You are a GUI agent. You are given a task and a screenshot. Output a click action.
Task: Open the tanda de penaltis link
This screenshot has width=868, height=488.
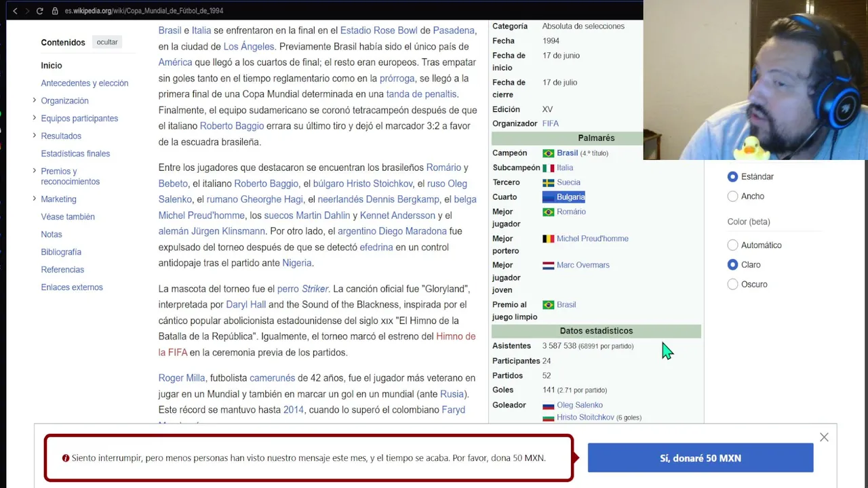(x=422, y=94)
